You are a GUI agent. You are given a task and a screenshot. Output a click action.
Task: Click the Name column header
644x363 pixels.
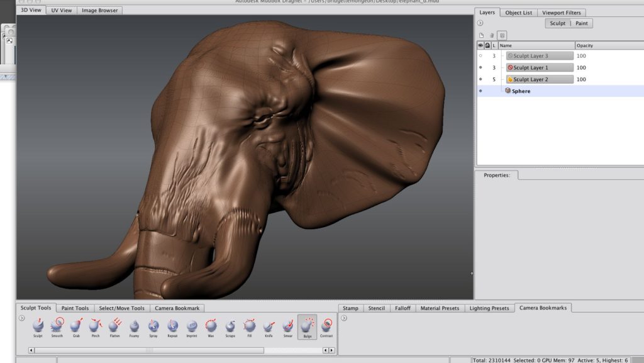(x=536, y=45)
